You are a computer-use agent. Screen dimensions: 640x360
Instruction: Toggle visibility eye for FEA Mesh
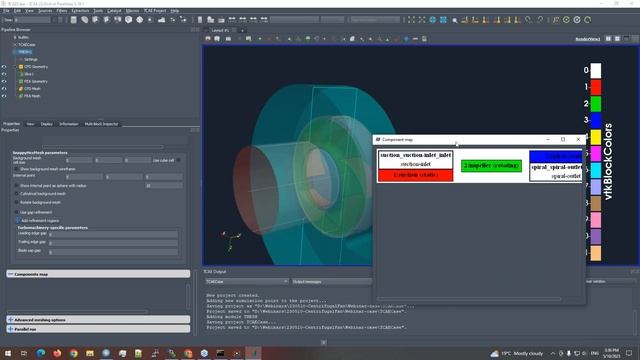[x=4, y=96]
